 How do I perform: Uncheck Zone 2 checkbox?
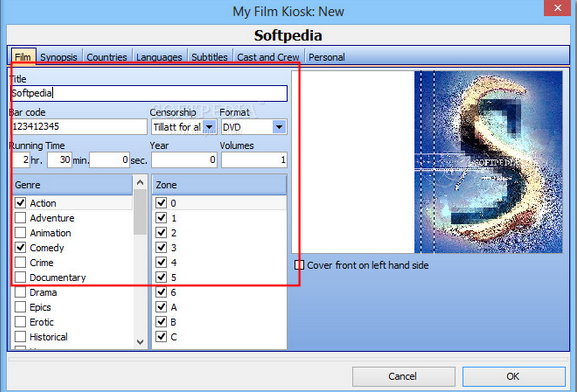[161, 233]
